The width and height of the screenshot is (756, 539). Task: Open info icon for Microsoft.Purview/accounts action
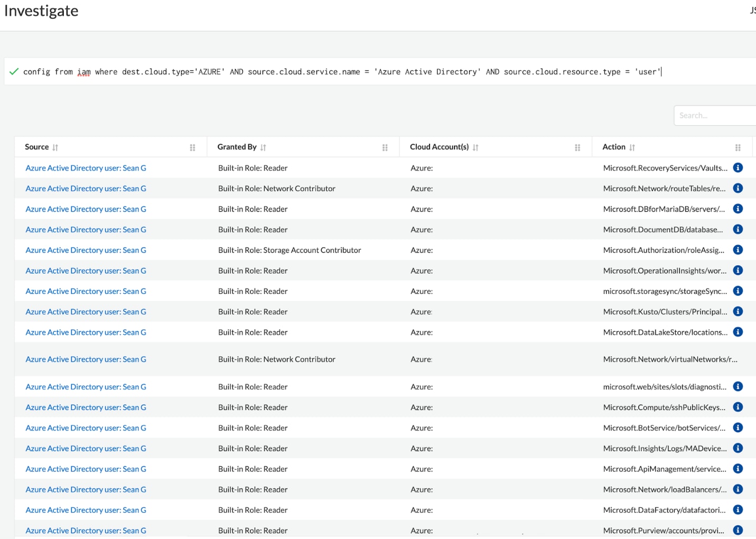coord(738,530)
